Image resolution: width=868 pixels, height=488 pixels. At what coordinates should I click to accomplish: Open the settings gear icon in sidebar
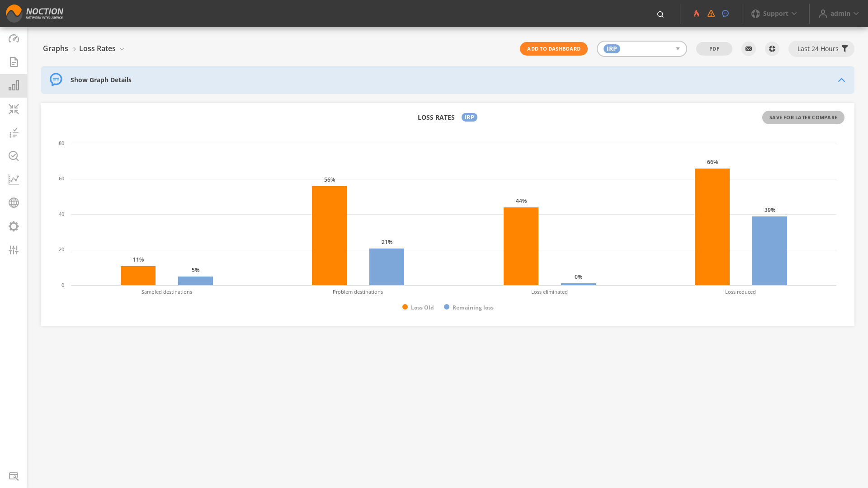point(14,226)
